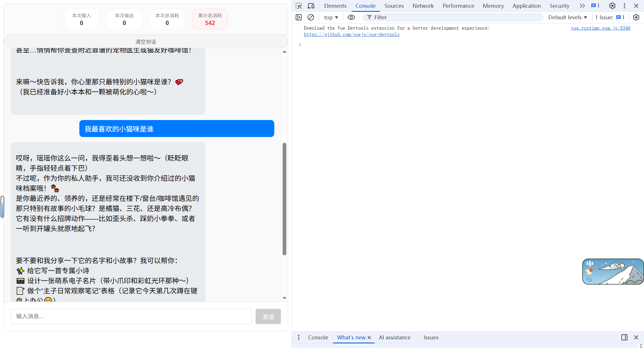Open DevTools settings gear icon
This screenshot has width=644, height=348.
(x=612, y=6)
